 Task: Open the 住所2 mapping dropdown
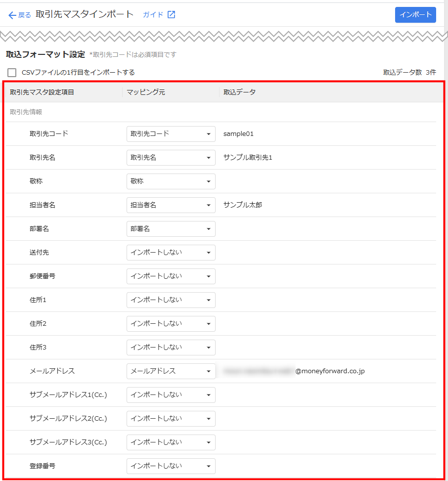[171, 324]
